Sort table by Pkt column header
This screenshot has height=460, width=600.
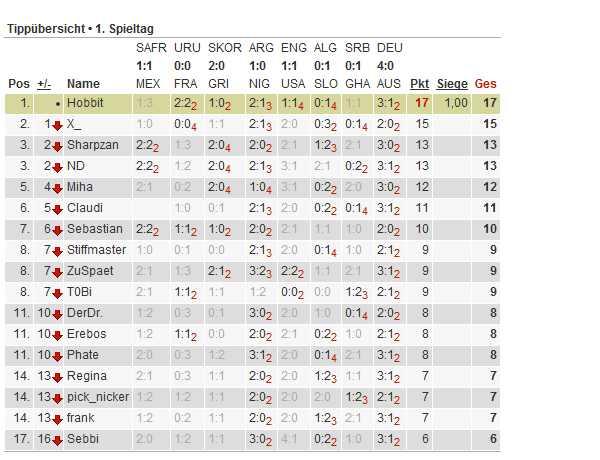pos(420,83)
